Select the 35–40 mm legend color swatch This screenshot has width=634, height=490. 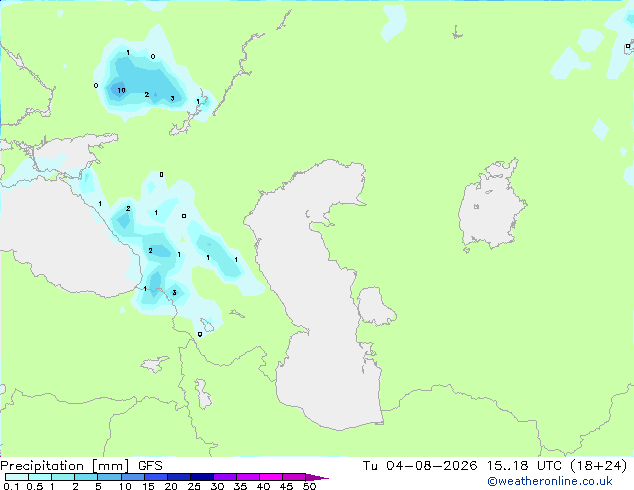tap(247, 477)
